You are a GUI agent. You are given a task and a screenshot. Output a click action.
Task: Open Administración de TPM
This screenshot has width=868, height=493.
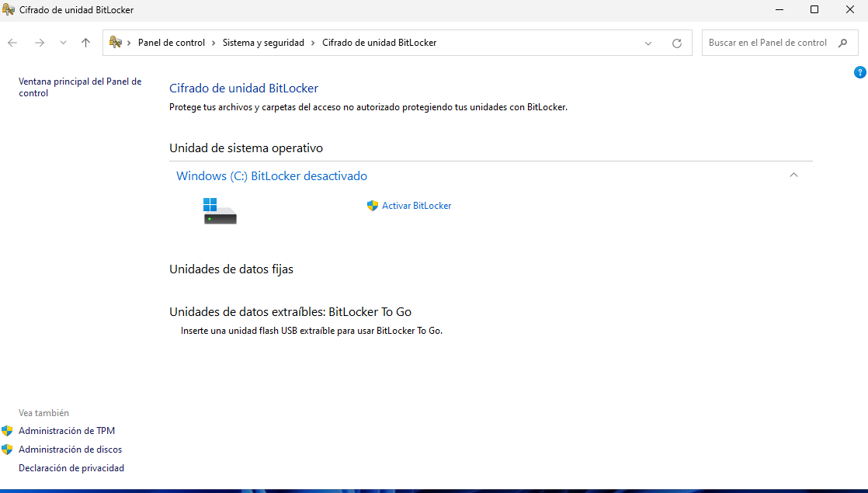tap(67, 431)
